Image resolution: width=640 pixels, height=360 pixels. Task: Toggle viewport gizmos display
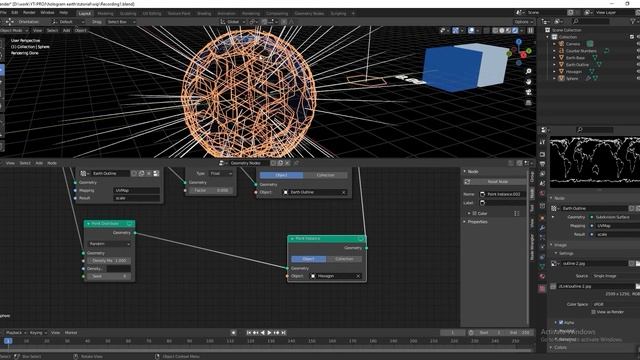[456, 30]
